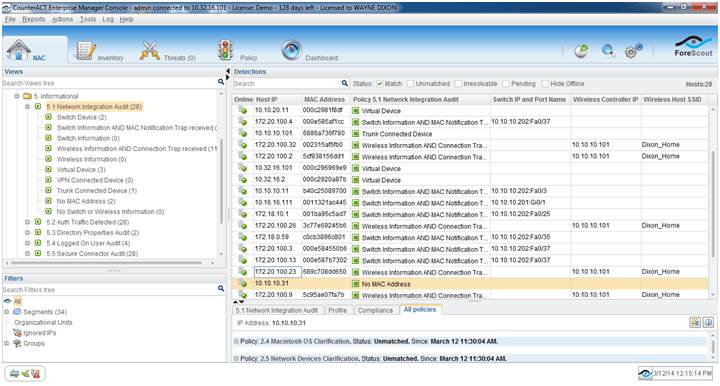Expand 5.4 Logged On User Audit node
Image resolution: width=720 pixels, height=386 pixels.
27,243
